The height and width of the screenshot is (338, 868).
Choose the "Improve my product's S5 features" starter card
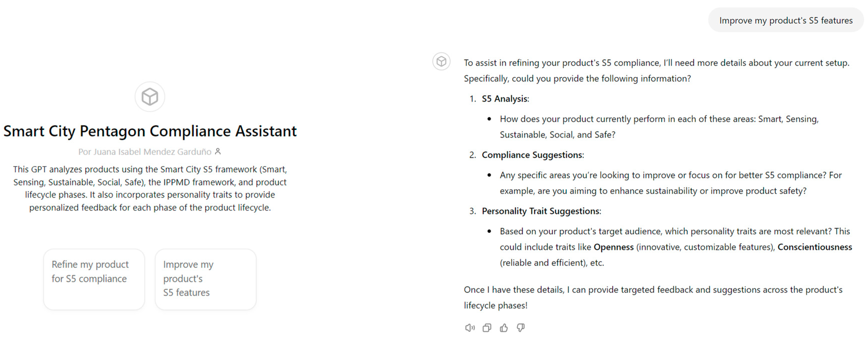(x=205, y=279)
